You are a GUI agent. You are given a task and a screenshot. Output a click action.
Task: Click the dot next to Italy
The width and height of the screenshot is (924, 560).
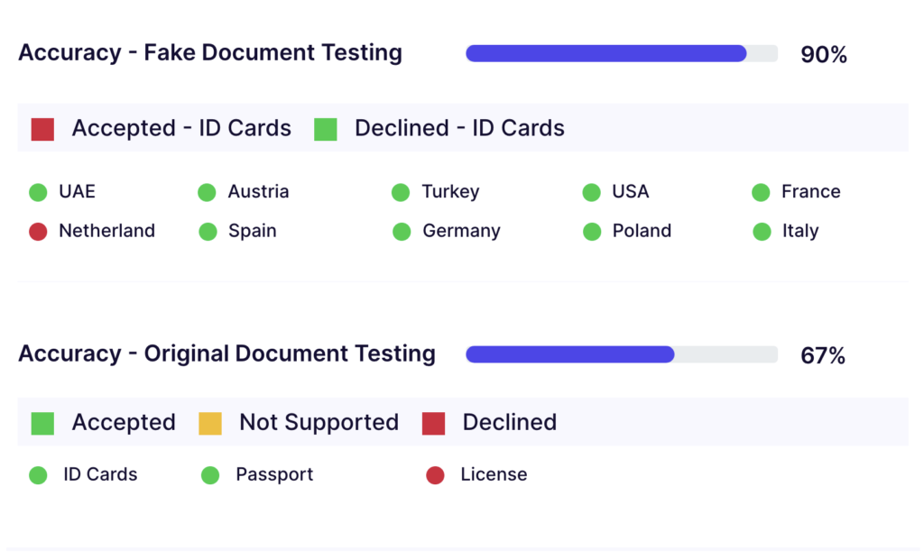coord(761,231)
